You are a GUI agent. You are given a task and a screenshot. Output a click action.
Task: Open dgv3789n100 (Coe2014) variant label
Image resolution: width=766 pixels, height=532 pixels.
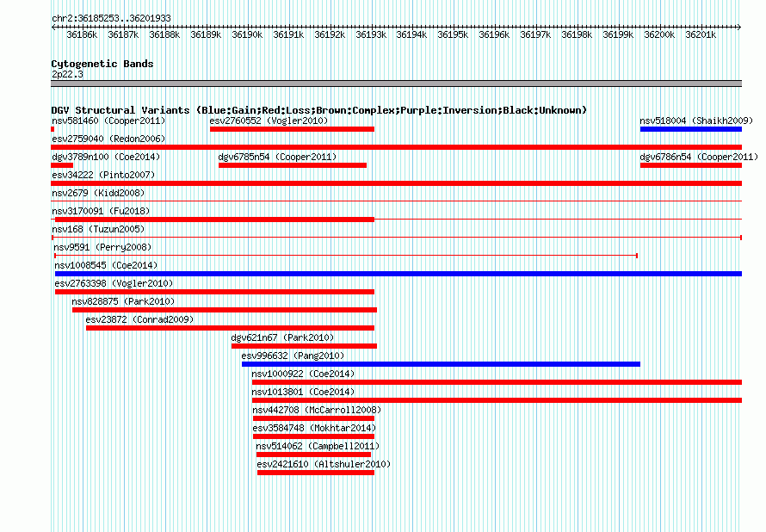click(x=106, y=157)
